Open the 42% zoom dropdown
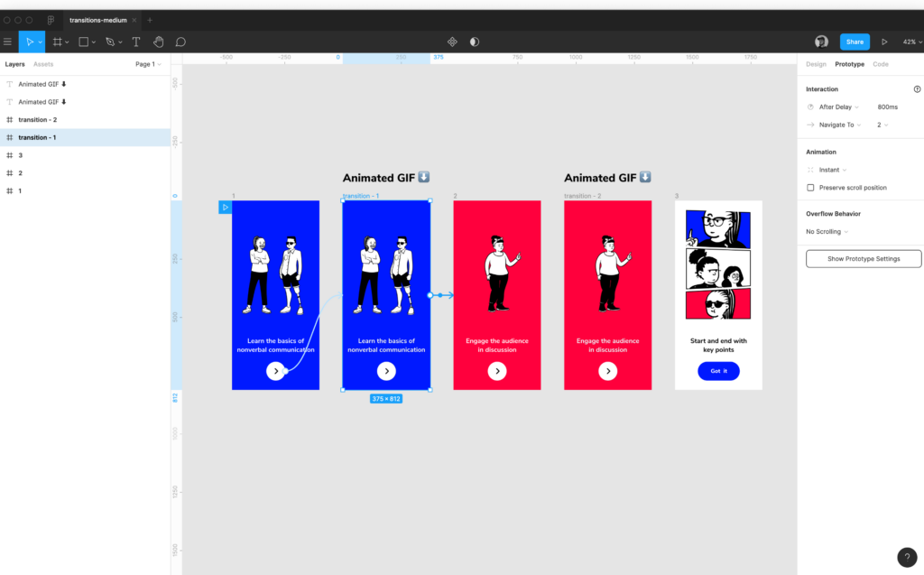This screenshot has height=575, width=924. click(910, 42)
